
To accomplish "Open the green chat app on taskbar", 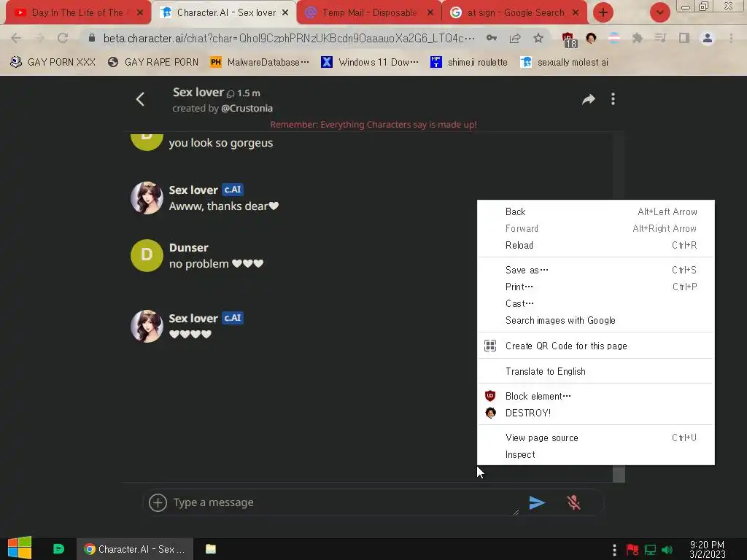I will click(x=58, y=549).
